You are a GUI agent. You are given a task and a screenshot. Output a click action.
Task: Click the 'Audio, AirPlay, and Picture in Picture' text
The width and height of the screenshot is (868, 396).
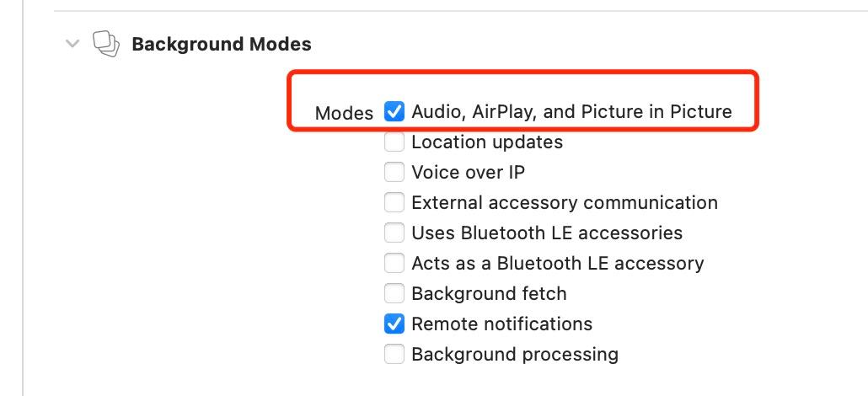(571, 111)
